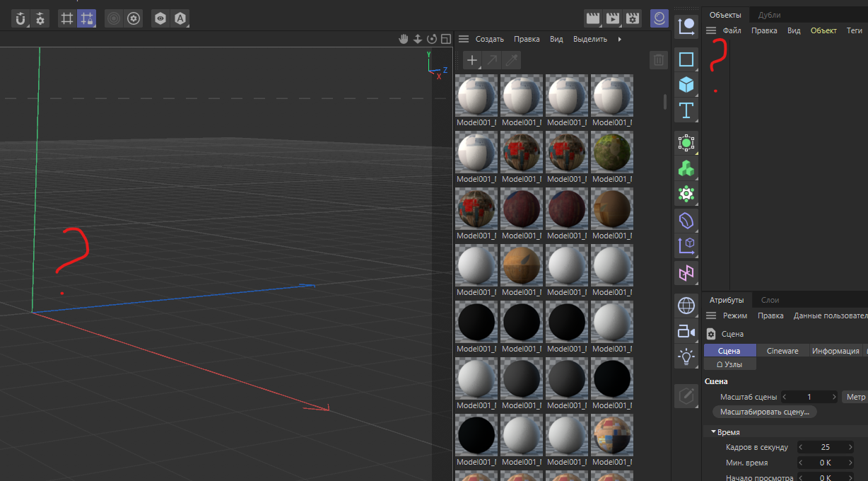Screen dimensions: 868x481
Task: Click the viewport pan hand icon
Action: pyautogui.click(x=404, y=39)
